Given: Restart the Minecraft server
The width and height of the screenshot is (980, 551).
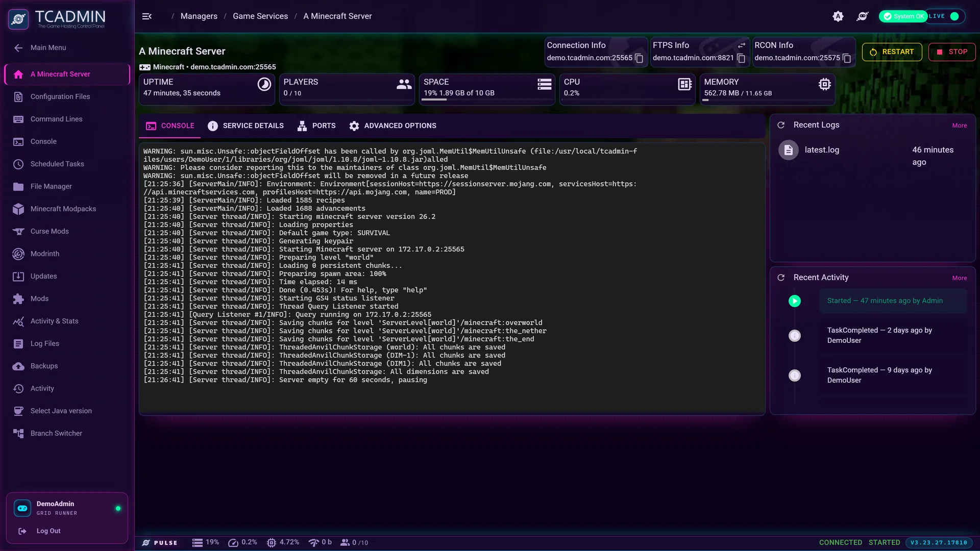Looking at the screenshot, I should coord(892,52).
